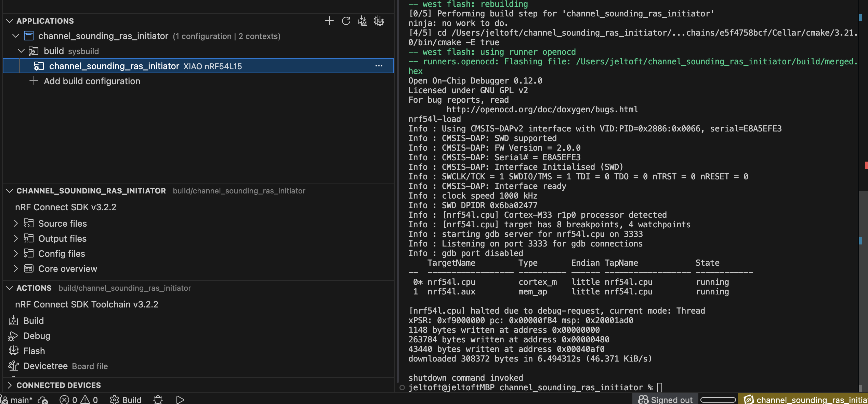
Task: Select Devicetree Board file action
Action: [45, 366]
